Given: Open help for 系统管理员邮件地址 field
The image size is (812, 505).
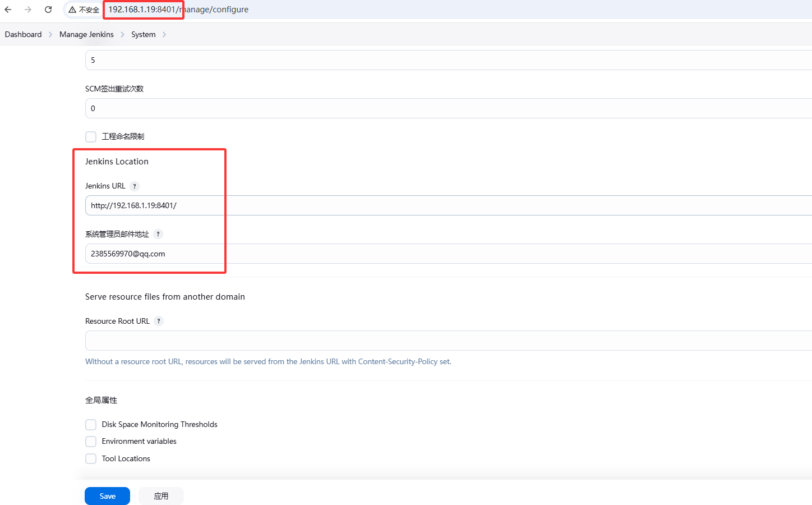Looking at the screenshot, I should click(x=158, y=234).
